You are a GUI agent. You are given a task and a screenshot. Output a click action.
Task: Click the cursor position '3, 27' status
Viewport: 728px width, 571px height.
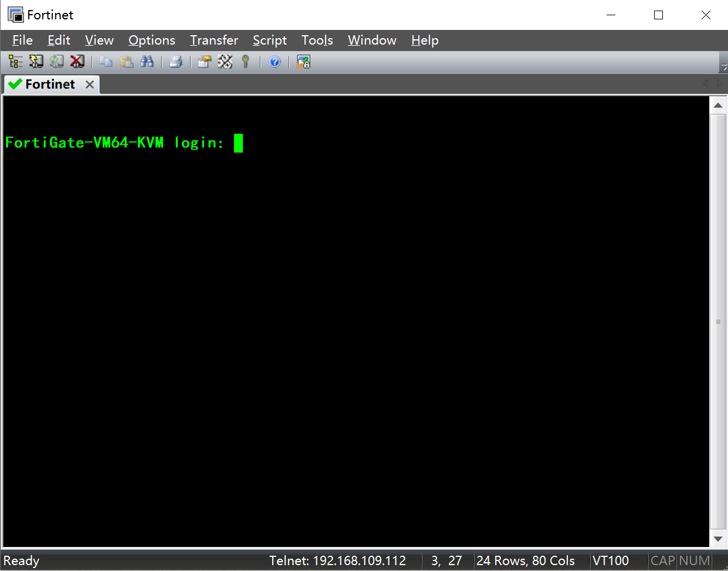446,560
